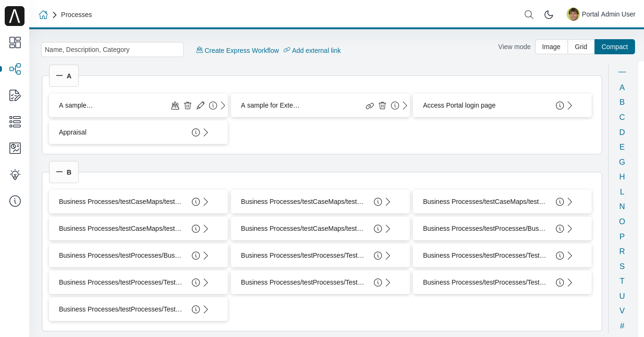Show info for Appraisal process
Screen dimensions: 644x337
point(196,132)
